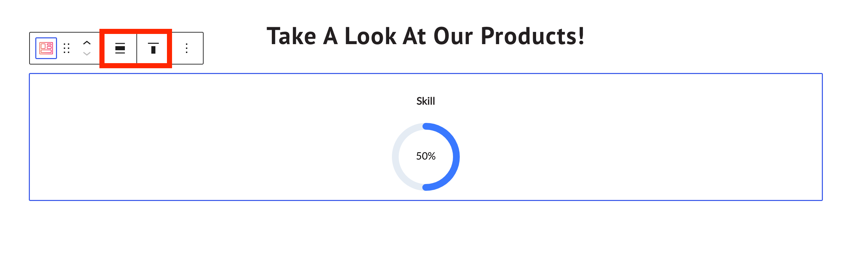Click the word "Products!" in the heading

[532, 36]
